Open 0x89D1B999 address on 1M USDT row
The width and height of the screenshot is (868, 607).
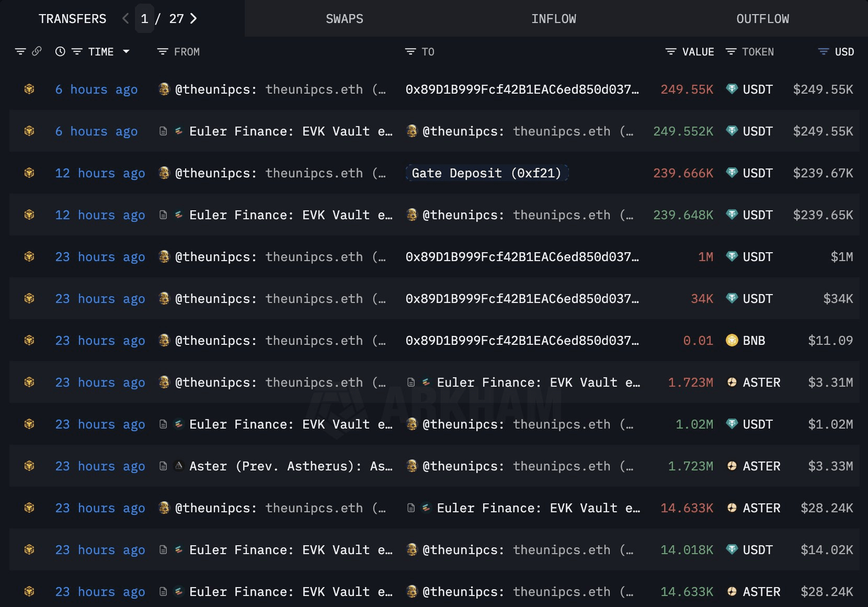[522, 257]
